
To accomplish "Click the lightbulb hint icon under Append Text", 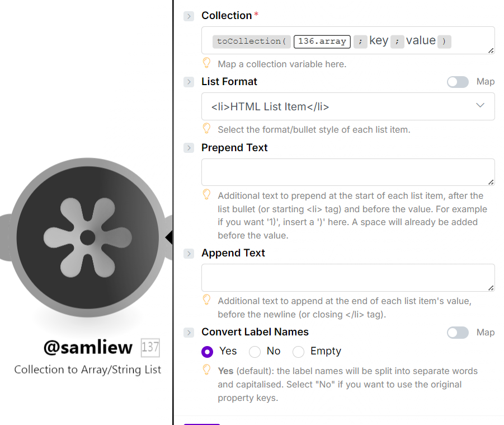I will (x=206, y=300).
